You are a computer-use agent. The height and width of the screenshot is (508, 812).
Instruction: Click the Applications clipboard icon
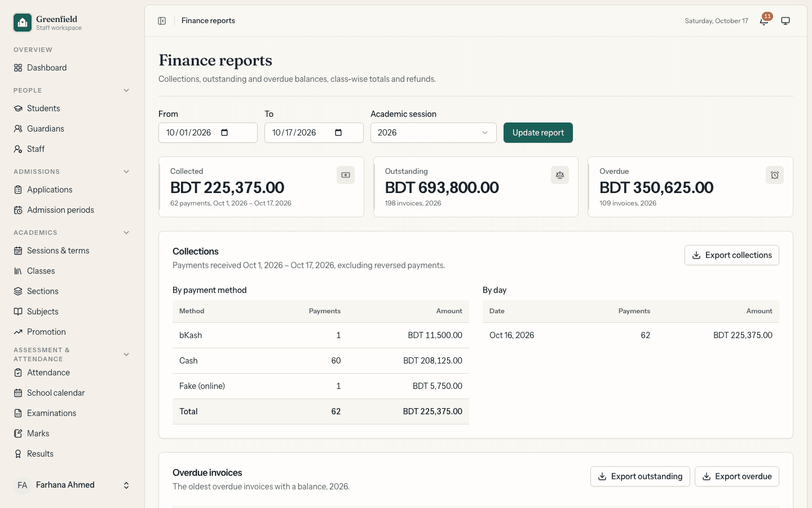click(18, 190)
